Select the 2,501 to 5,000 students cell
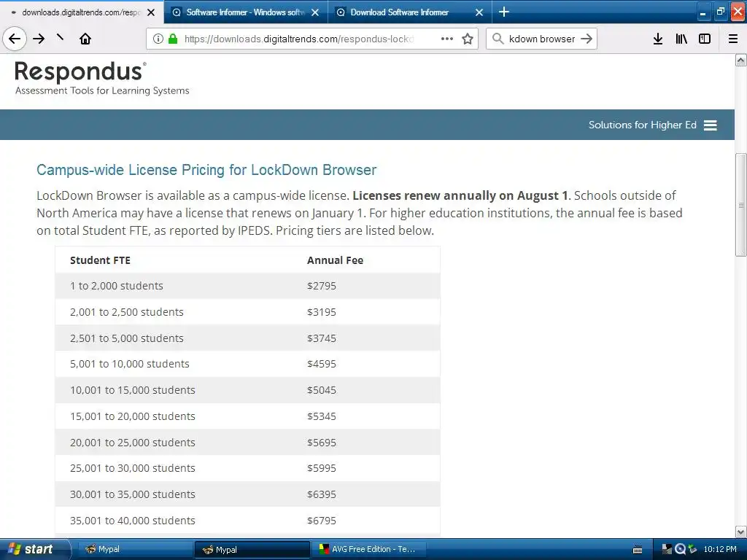The image size is (747, 560). (127, 338)
